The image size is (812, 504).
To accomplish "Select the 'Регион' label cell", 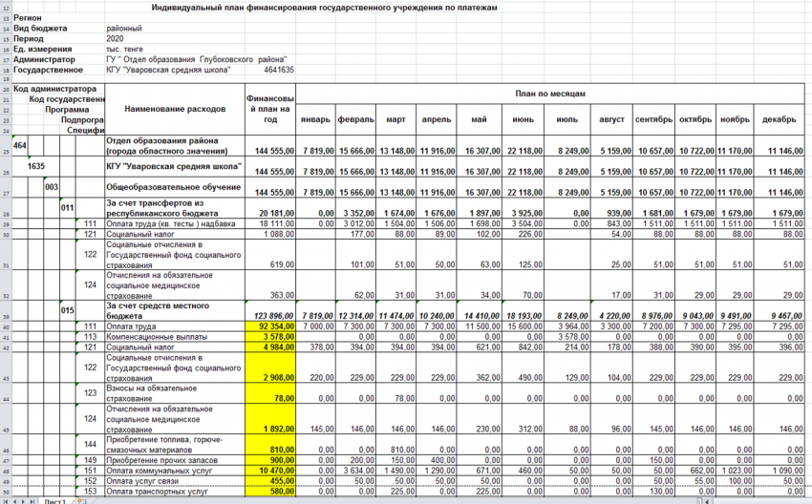I will tap(28, 17).
